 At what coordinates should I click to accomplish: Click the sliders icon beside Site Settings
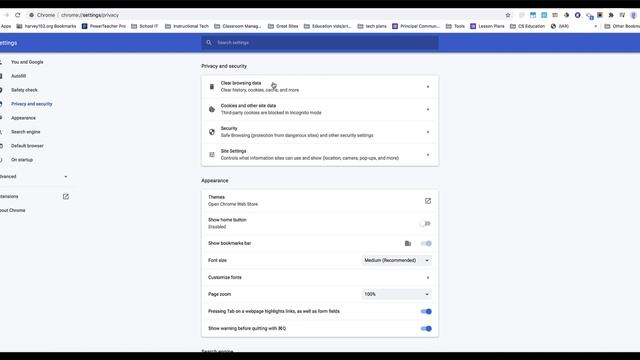(x=212, y=155)
